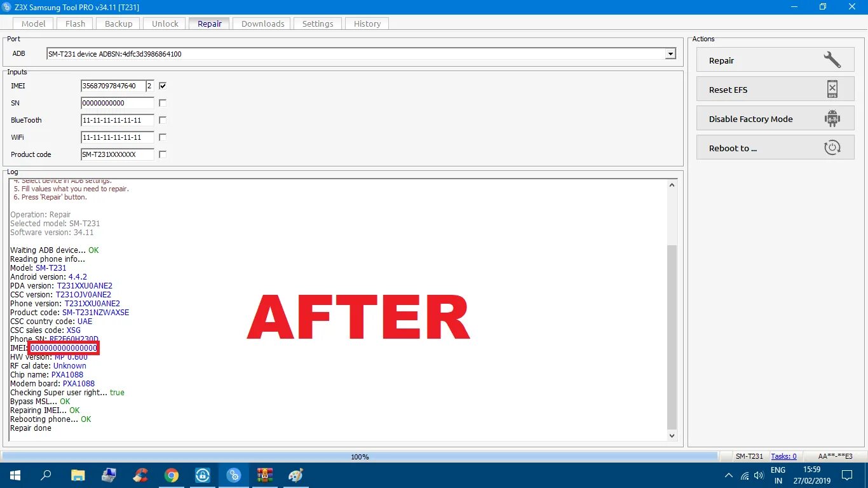Click the Reboot to ... button
The width and height of the screenshot is (868, 488).
pos(775,148)
